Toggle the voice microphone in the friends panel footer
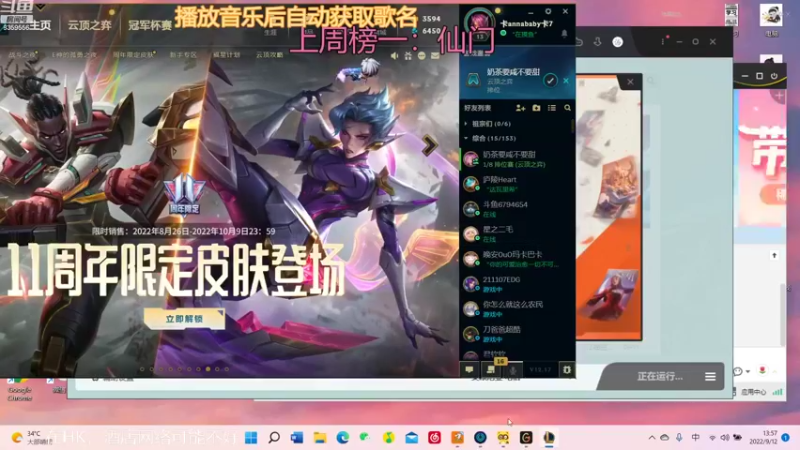This screenshot has width=800, height=450. point(513,370)
